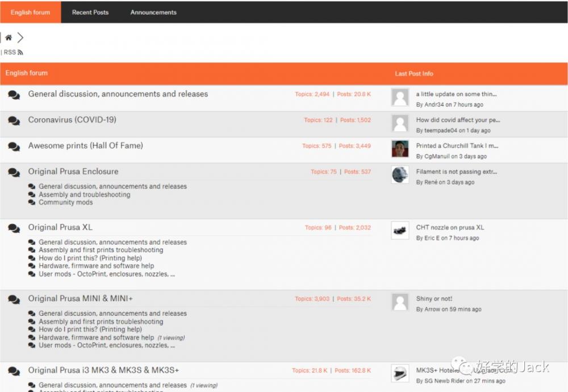Open Enclosure Community mods subforum

(65, 202)
